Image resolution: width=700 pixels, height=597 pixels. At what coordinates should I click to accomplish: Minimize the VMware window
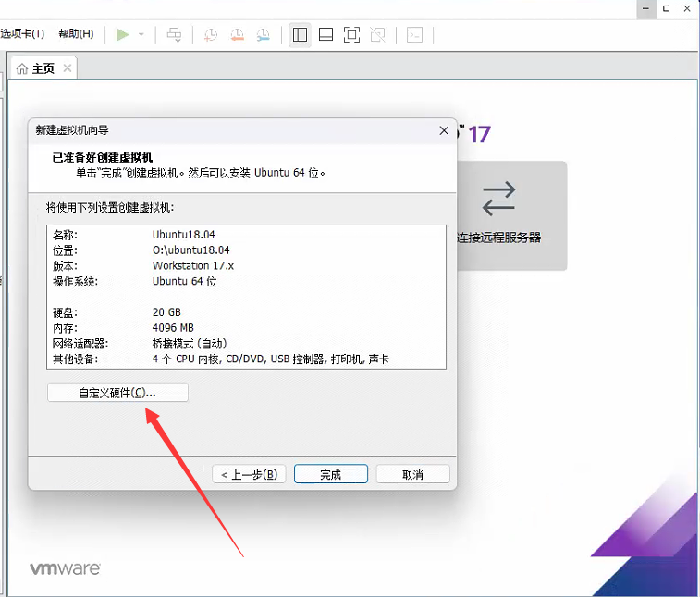[645, 8]
